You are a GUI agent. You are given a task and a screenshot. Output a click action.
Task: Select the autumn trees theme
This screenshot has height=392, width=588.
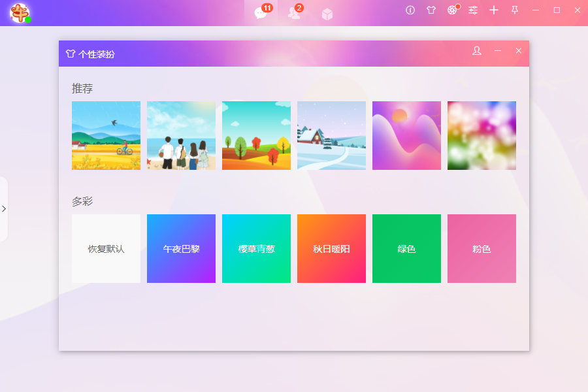257,135
